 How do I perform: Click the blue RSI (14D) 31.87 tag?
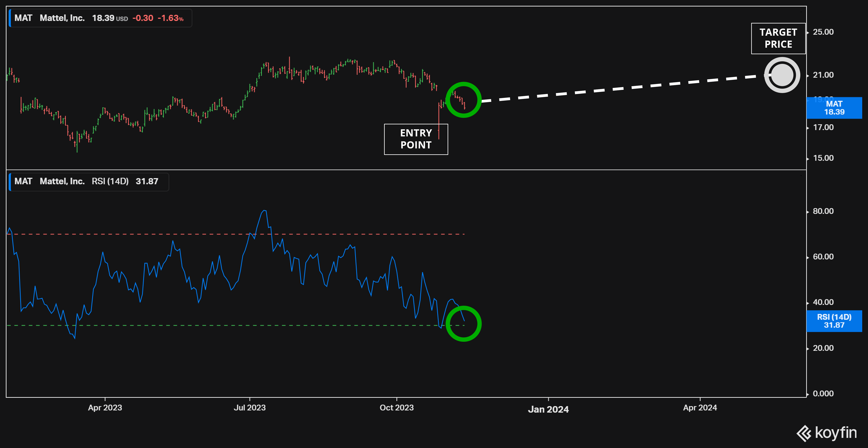[x=834, y=321]
